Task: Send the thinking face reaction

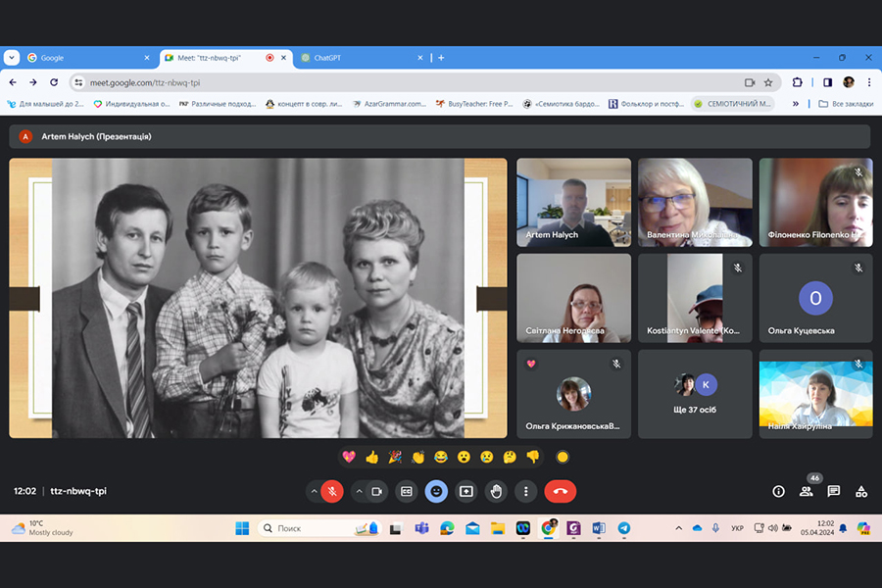Action: point(511,457)
